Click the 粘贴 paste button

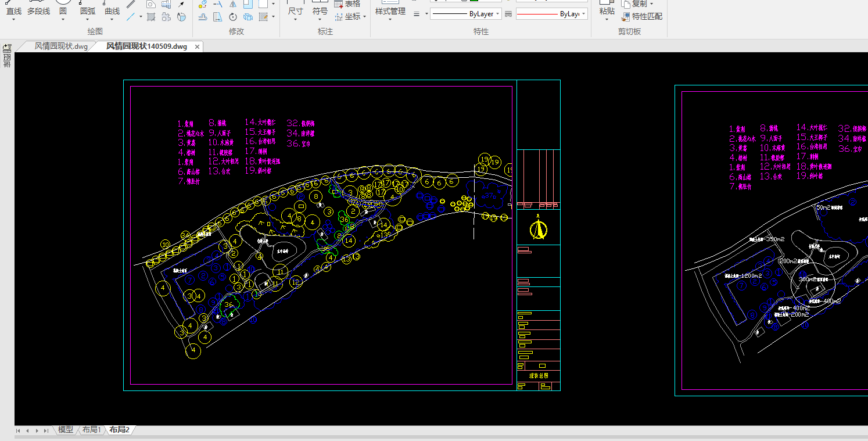[x=607, y=11]
